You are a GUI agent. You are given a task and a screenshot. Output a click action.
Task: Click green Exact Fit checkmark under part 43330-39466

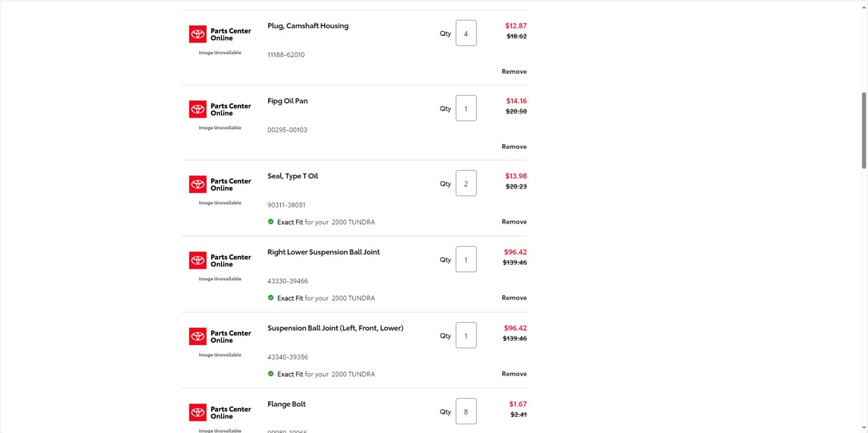pos(271,298)
